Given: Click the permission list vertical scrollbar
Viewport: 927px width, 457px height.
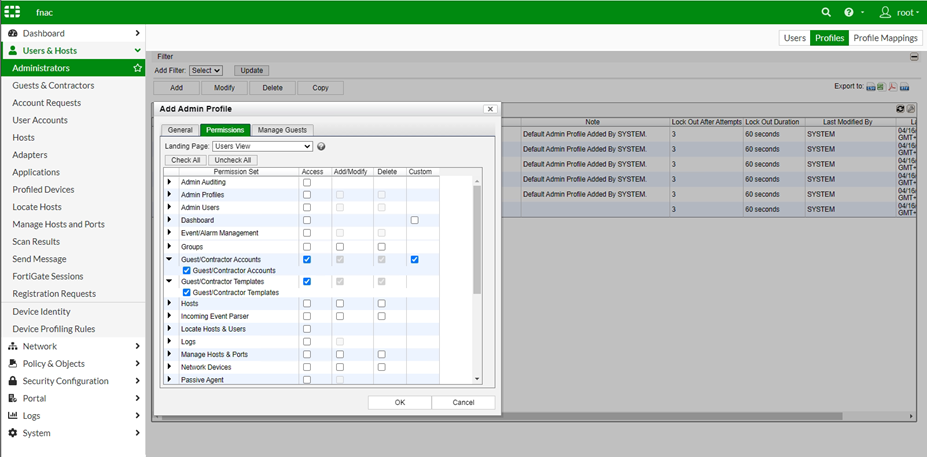Looking at the screenshot, I should tap(477, 240).
